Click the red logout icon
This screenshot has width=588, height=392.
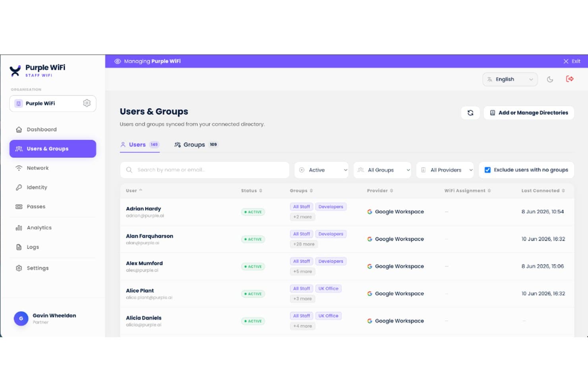[569, 79]
